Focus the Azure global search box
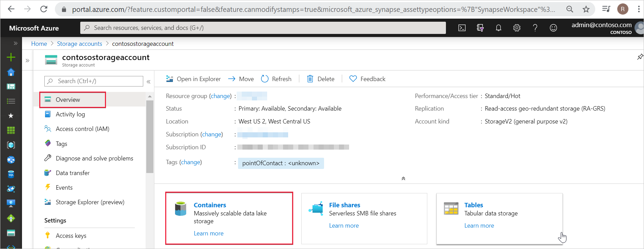This screenshot has width=644, height=249. pos(263,28)
